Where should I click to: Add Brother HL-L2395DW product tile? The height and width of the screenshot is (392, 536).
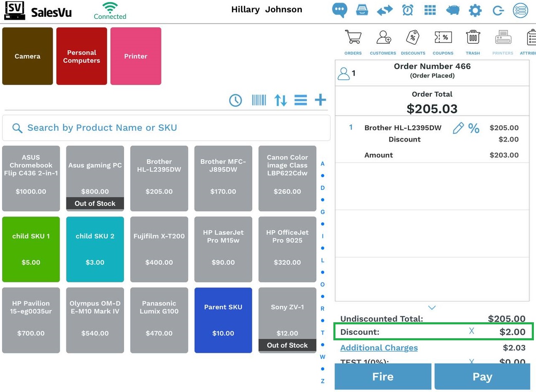[159, 179]
